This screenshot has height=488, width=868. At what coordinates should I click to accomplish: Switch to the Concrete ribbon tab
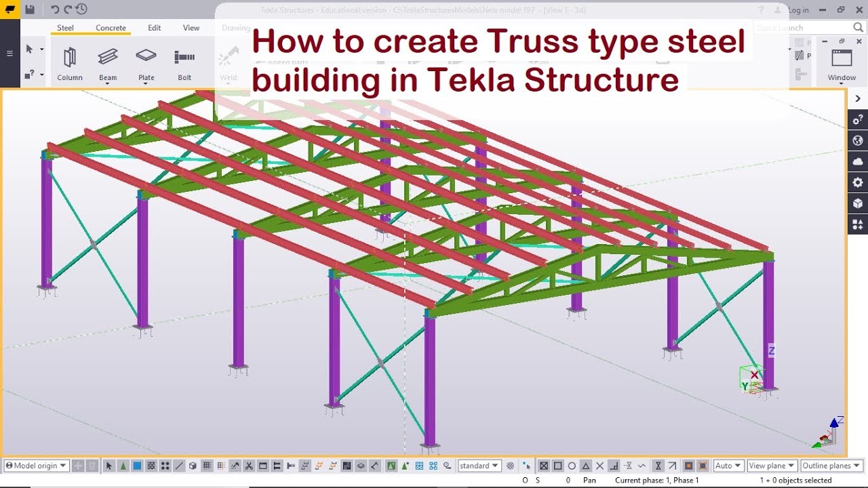tap(111, 28)
